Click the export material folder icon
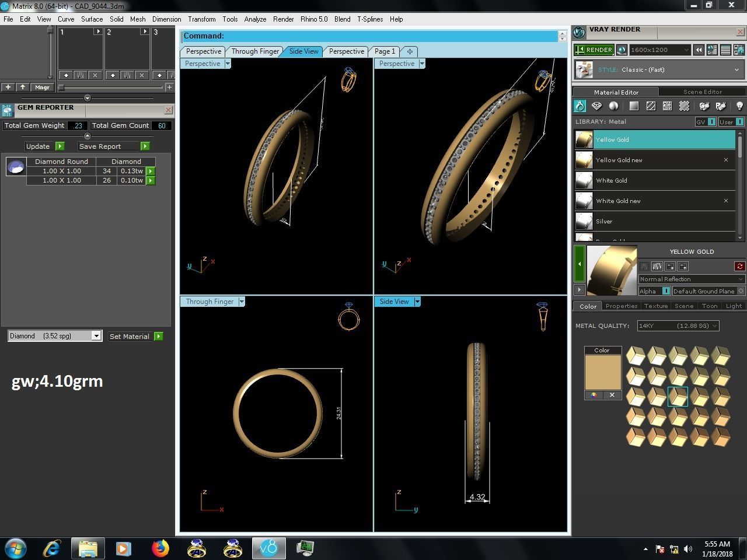 [683, 266]
